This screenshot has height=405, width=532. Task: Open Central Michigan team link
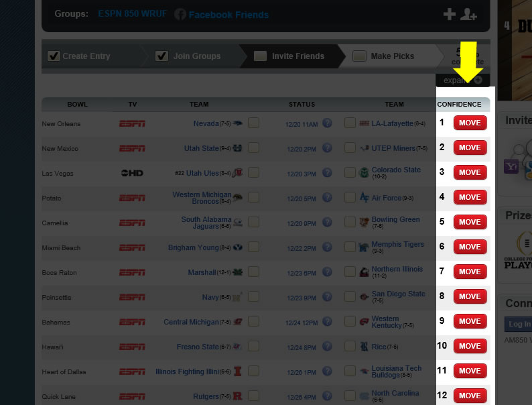[x=191, y=322]
